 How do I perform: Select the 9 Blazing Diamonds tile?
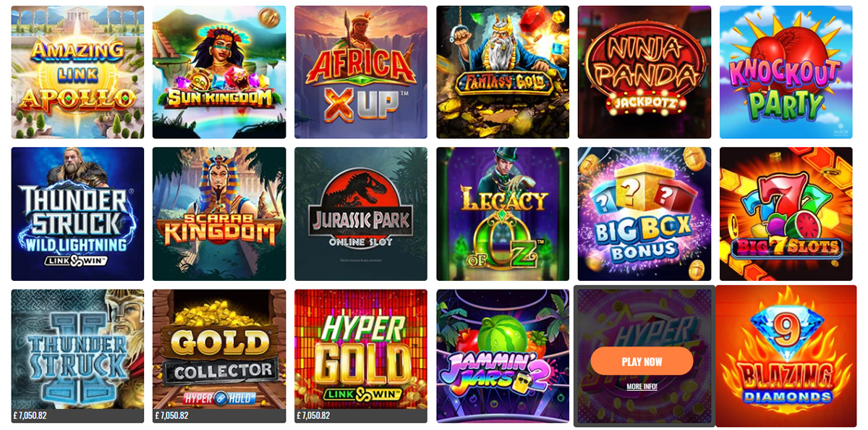(786, 355)
